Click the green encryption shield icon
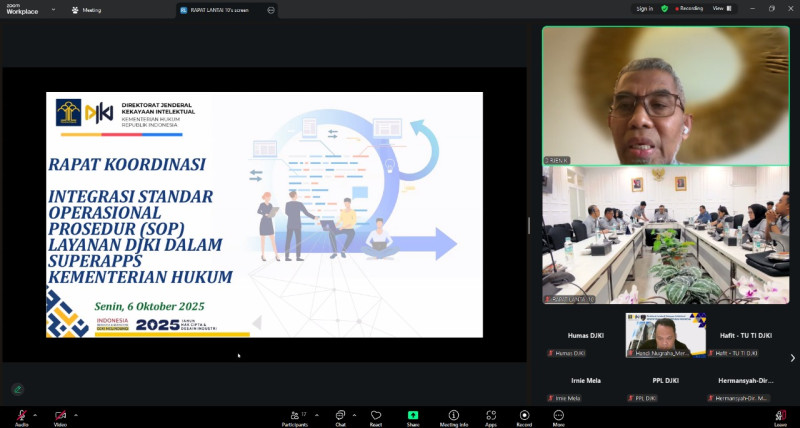The width and height of the screenshot is (800, 428). [x=664, y=9]
